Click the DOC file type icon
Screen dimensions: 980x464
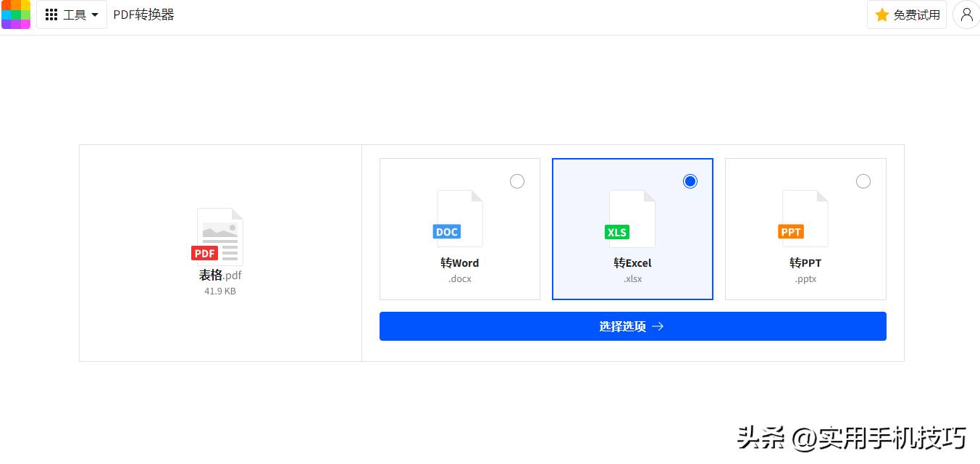coord(458,218)
